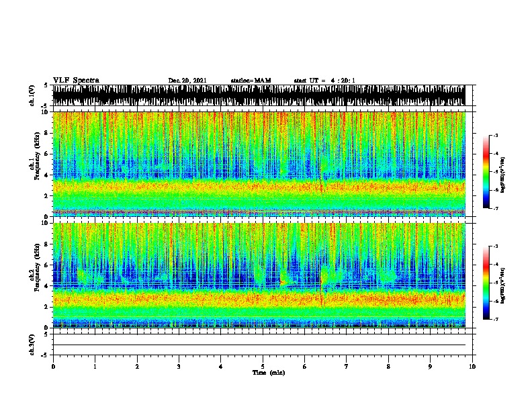
Task: Click time axis tick label "6"
Action: point(305,367)
